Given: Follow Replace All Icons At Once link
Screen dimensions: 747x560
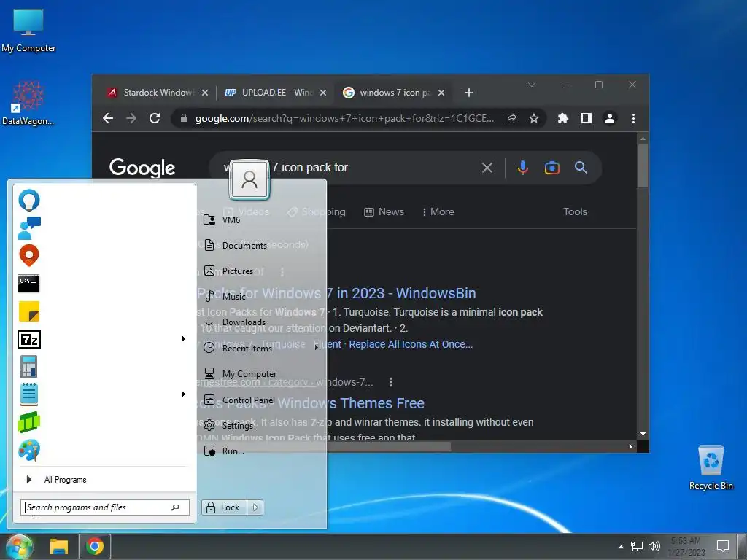Looking at the screenshot, I should 411,344.
